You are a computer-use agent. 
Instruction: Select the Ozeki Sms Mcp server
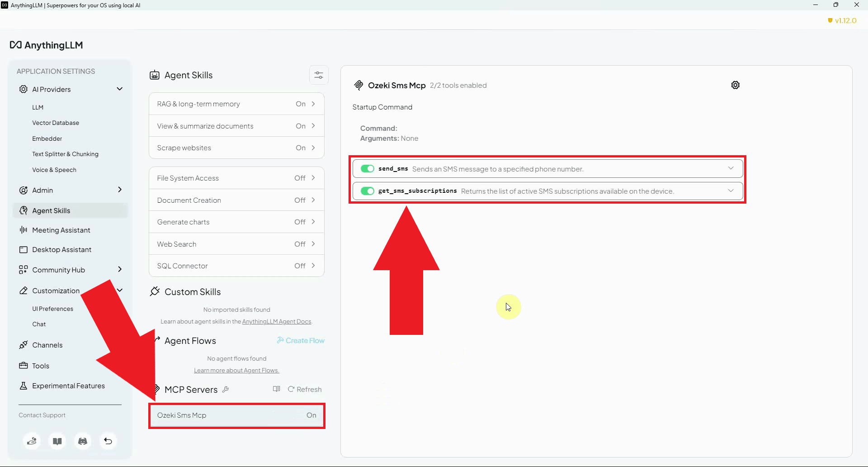pyautogui.click(x=237, y=415)
